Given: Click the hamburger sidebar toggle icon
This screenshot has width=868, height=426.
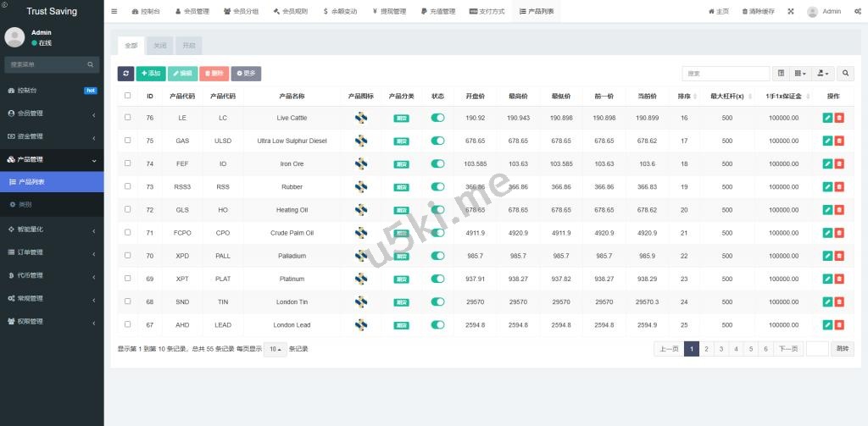Looking at the screenshot, I should click(x=114, y=11).
